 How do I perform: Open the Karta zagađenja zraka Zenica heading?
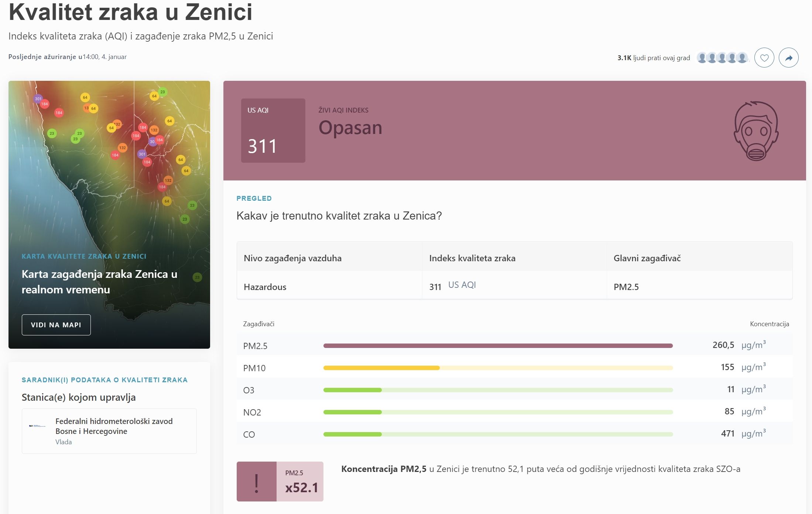click(x=99, y=282)
